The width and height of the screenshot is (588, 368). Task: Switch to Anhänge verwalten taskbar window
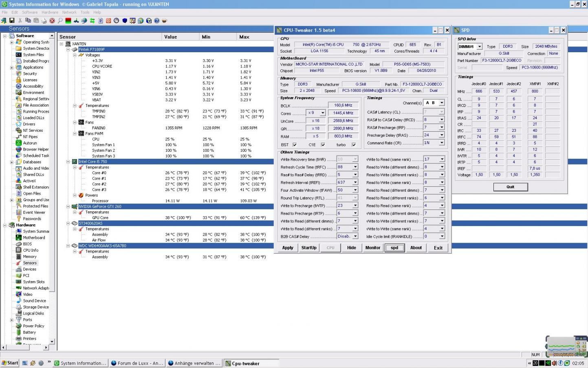pyautogui.click(x=194, y=363)
